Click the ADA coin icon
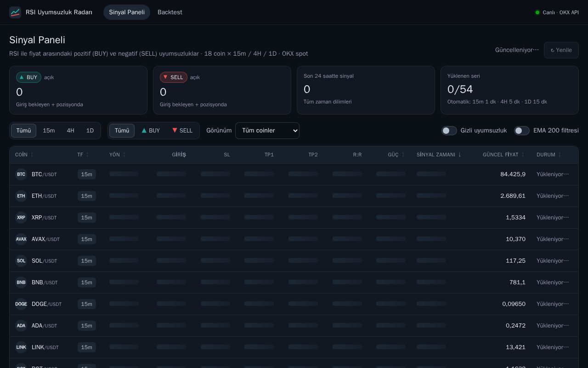The height and width of the screenshot is (368, 588). [21, 326]
